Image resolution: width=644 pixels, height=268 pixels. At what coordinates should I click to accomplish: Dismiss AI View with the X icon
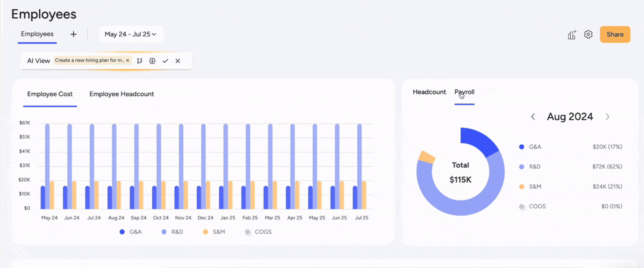(x=178, y=61)
